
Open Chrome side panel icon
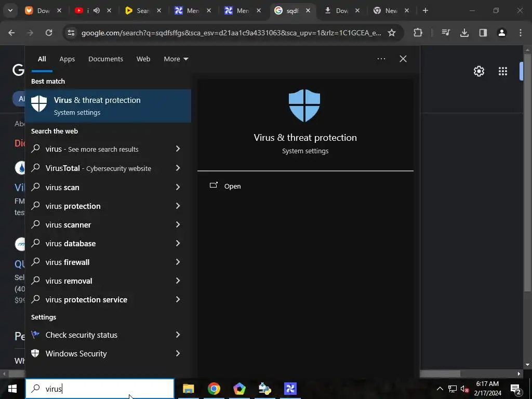483,33
